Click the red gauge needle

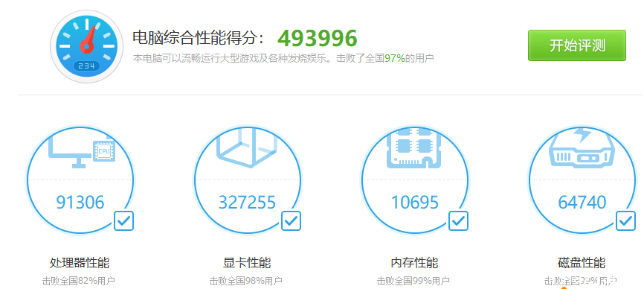click(89, 40)
